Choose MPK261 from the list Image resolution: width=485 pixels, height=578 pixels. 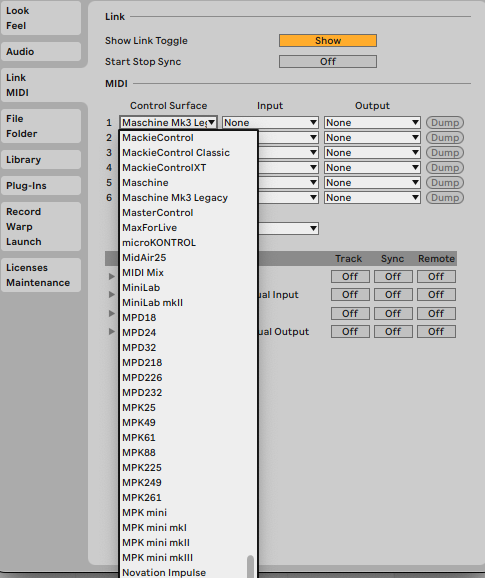[x=188, y=498]
